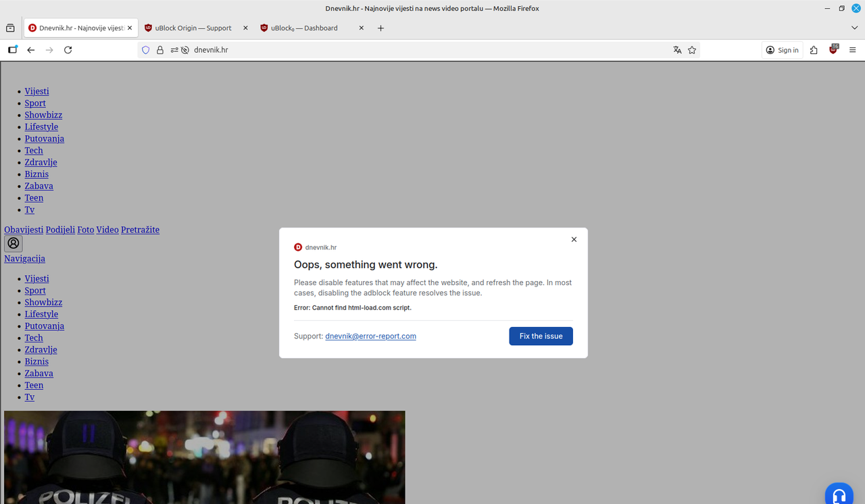Close the error dialog with the X
This screenshot has height=504, width=865.
pos(574,239)
